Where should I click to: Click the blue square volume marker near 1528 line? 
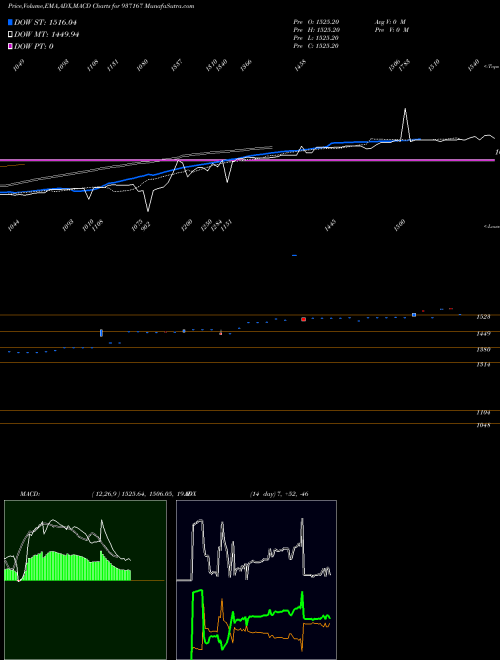click(414, 315)
